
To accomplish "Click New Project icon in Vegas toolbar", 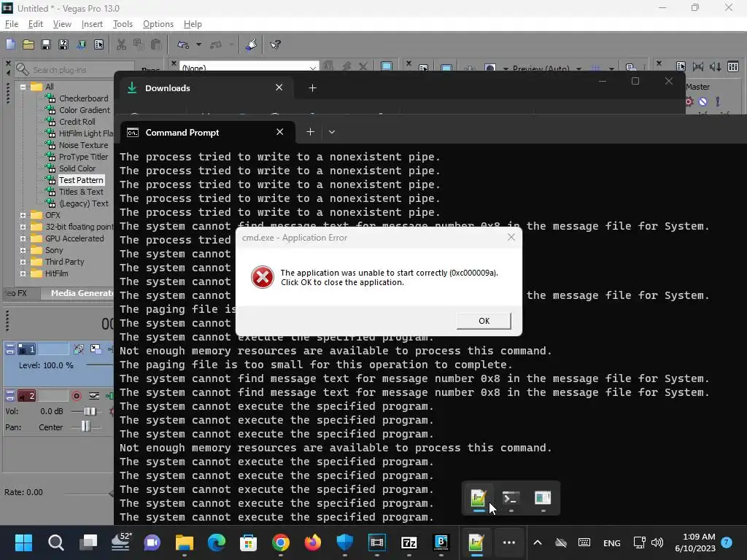I will click(10, 44).
